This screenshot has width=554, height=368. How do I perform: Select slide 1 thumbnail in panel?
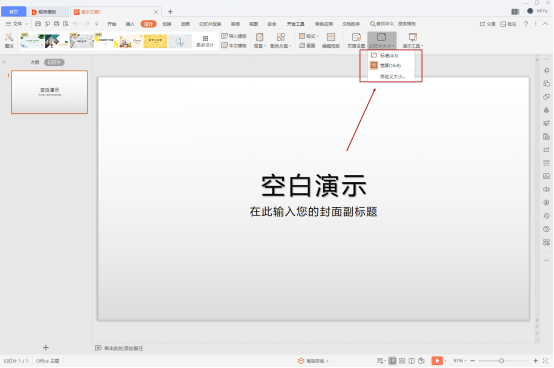tap(49, 92)
